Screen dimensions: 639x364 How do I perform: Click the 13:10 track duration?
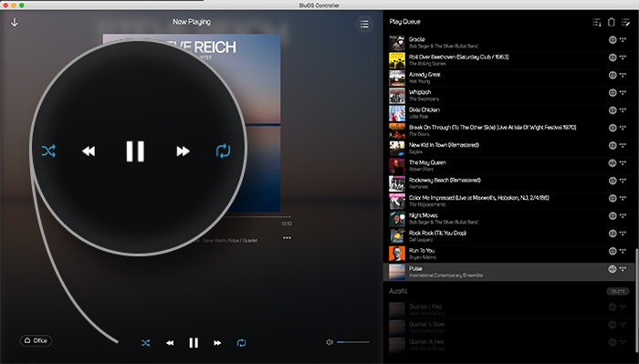(x=287, y=224)
